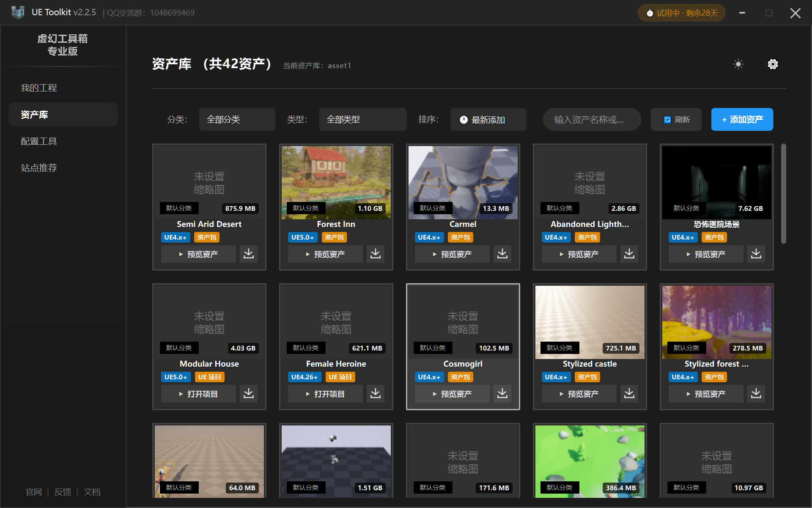Screen dimensions: 812x508
Task: Click download icon for Modular House
Action: click(x=249, y=394)
